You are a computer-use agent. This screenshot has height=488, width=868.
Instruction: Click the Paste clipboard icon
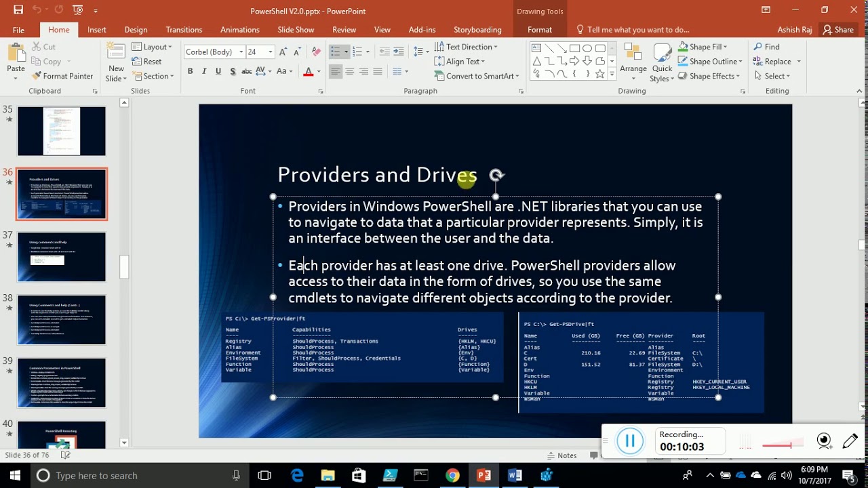point(16,54)
